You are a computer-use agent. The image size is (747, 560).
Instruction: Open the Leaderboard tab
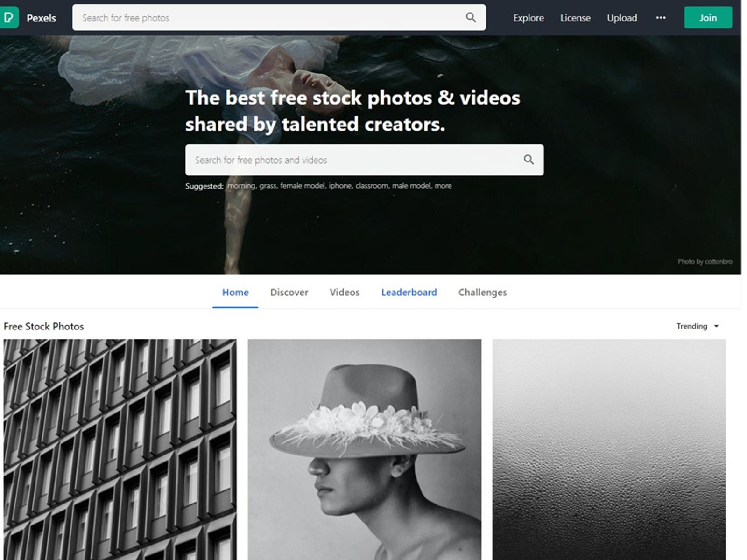click(x=409, y=293)
